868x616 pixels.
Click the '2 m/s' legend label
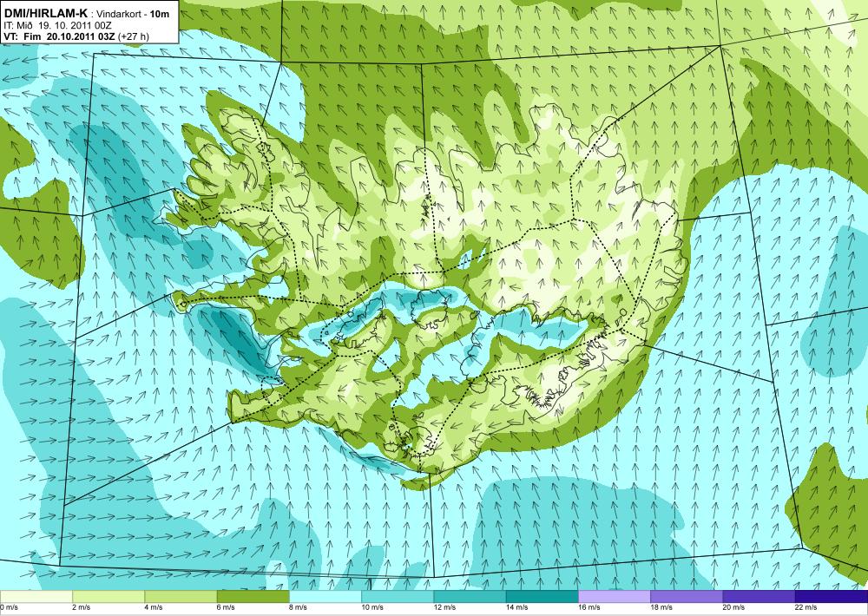(x=82, y=607)
